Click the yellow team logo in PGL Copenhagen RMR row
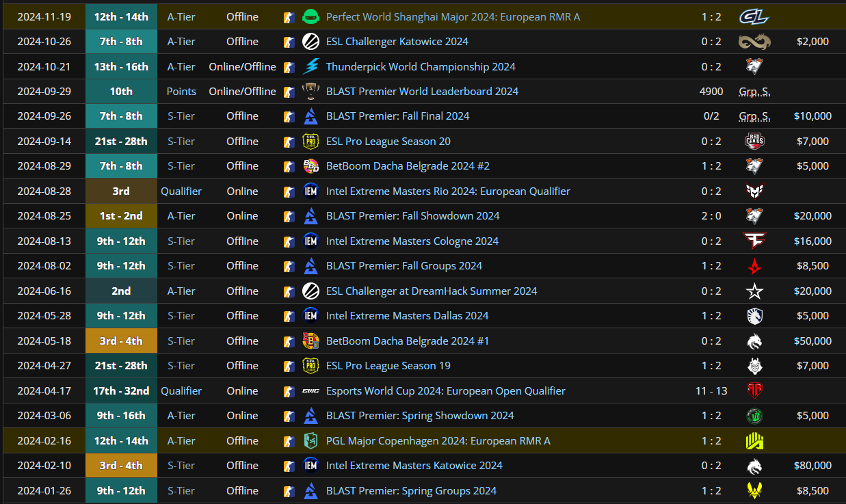The image size is (846, 504). click(754, 441)
